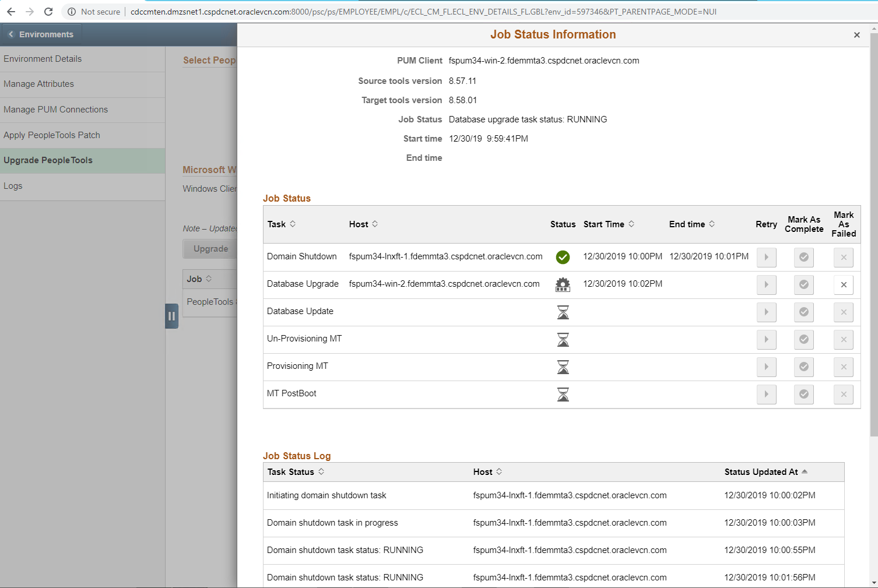
Task: Mark Database Update as Complete
Action: pos(803,312)
